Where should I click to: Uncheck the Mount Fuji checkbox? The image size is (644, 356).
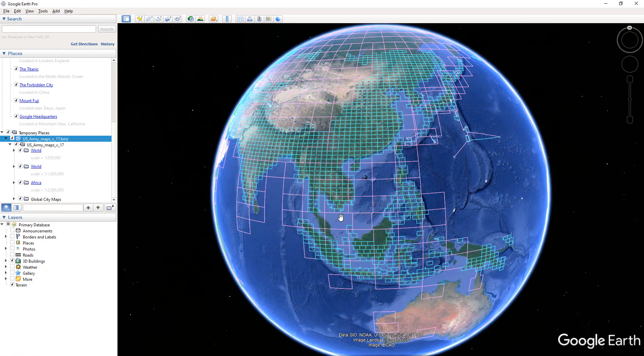[x=16, y=100]
